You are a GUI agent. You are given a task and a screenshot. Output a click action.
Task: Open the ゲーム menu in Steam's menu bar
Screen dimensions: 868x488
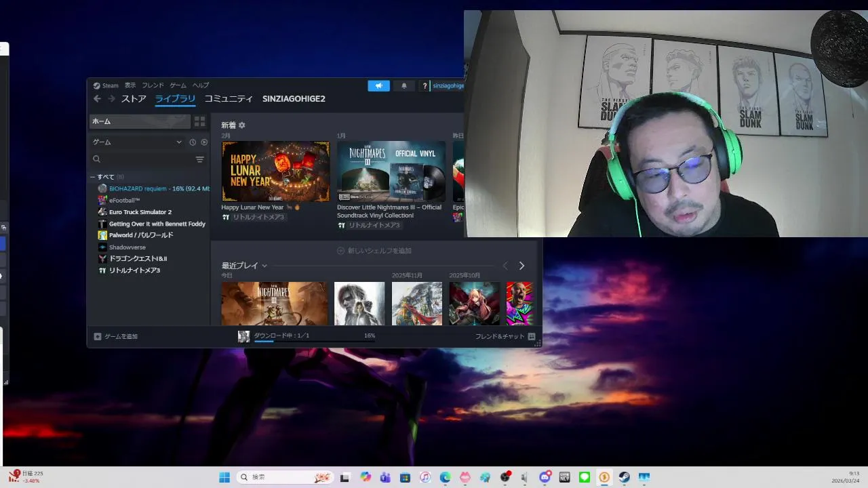[x=178, y=85]
